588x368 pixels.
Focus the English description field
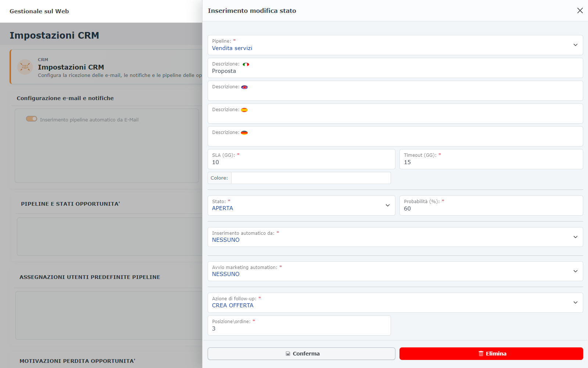click(395, 91)
